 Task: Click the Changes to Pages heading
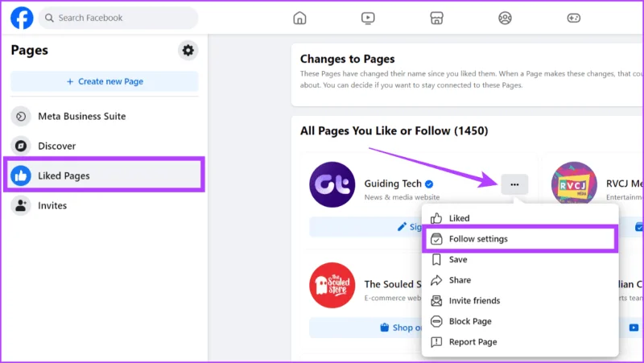click(x=348, y=59)
